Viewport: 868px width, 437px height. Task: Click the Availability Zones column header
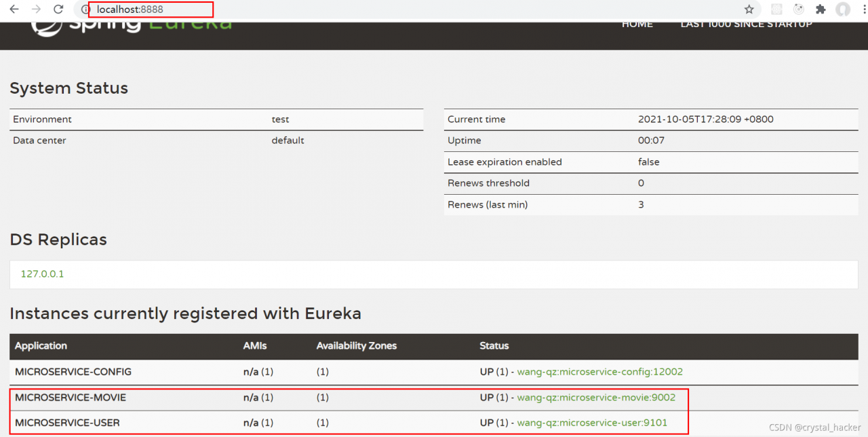357,345
